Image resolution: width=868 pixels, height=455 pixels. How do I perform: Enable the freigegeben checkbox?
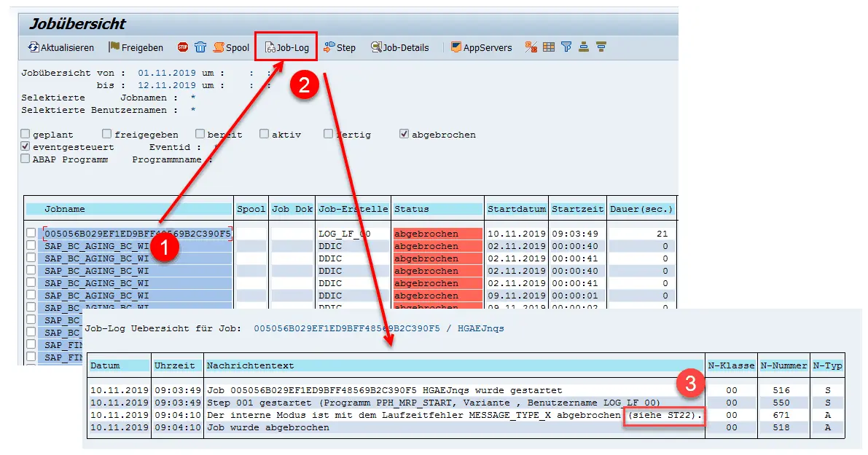click(x=107, y=134)
